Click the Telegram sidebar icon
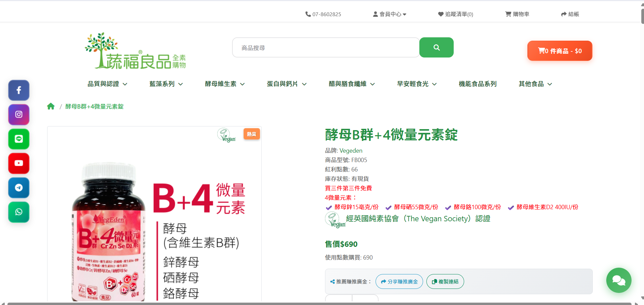 19,188
